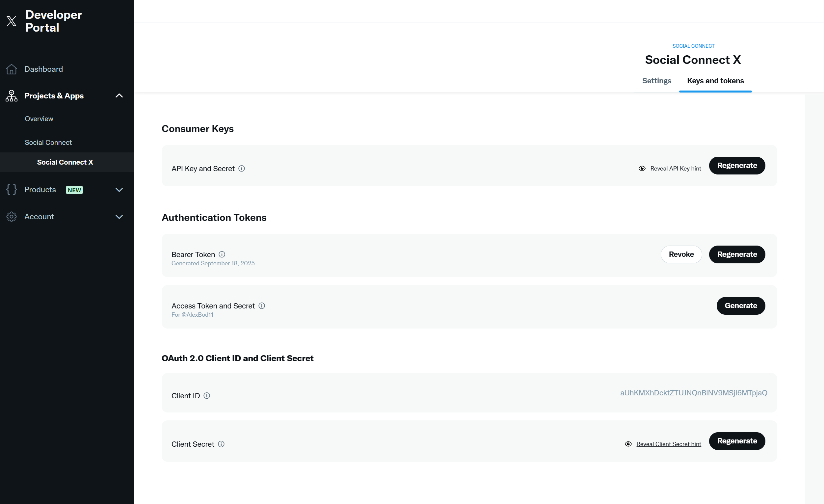The image size is (824, 504).
Task: Switch to the Settings tab
Action: tap(656, 81)
